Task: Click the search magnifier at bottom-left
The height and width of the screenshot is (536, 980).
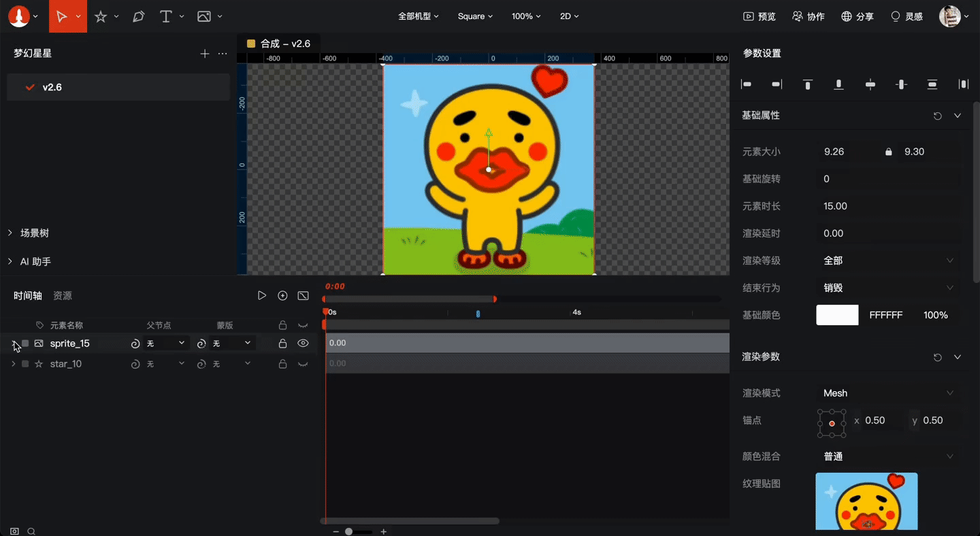Action: point(31,531)
